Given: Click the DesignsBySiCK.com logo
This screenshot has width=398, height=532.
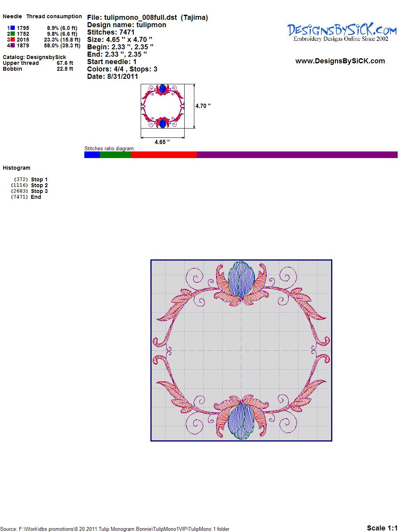Looking at the screenshot, I should coord(342,32).
